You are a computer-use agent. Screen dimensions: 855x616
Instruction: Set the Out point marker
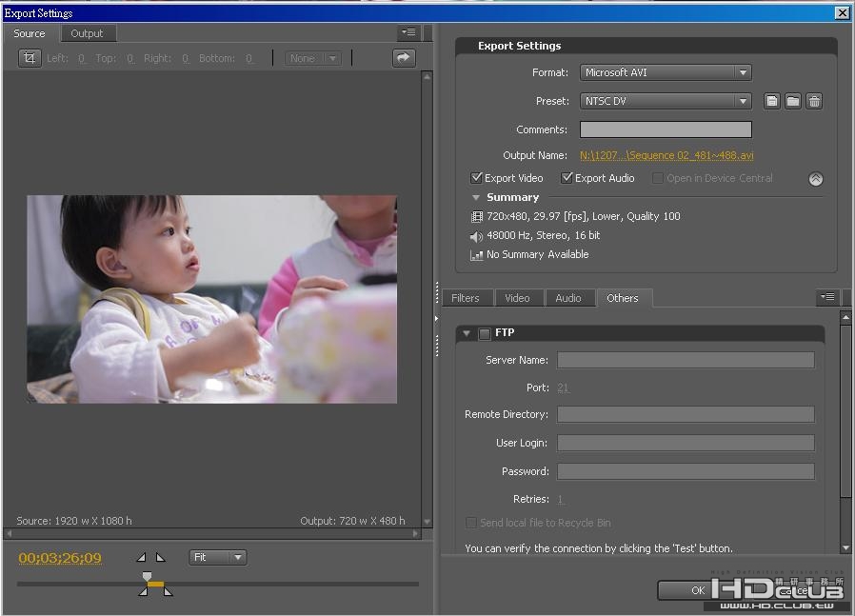click(160, 557)
